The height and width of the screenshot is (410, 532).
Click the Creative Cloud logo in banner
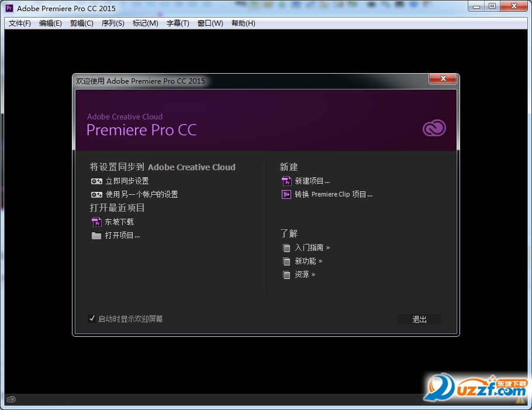click(434, 128)
